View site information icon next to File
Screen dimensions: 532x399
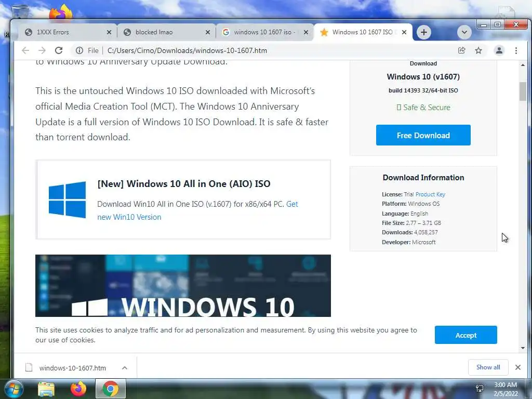pyautogui.click(x=79, y=50)
